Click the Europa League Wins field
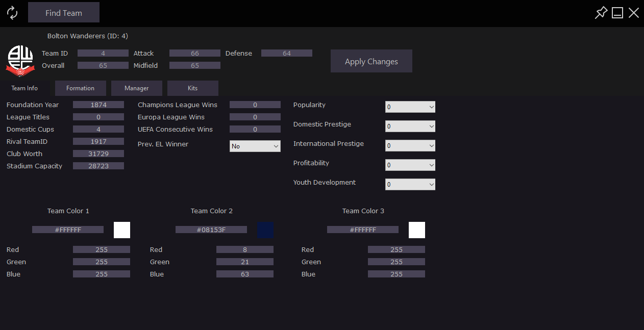The image size is (644, 330). point(255,117)
